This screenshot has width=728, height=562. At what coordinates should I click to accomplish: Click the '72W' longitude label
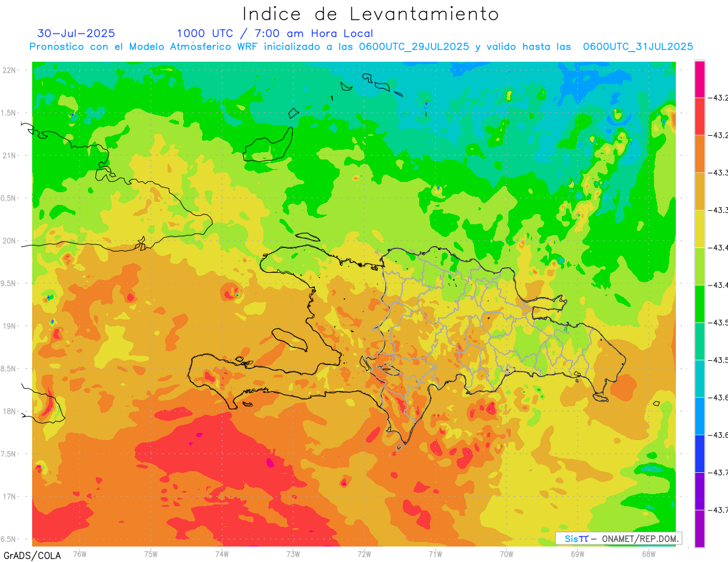(364, 554)
